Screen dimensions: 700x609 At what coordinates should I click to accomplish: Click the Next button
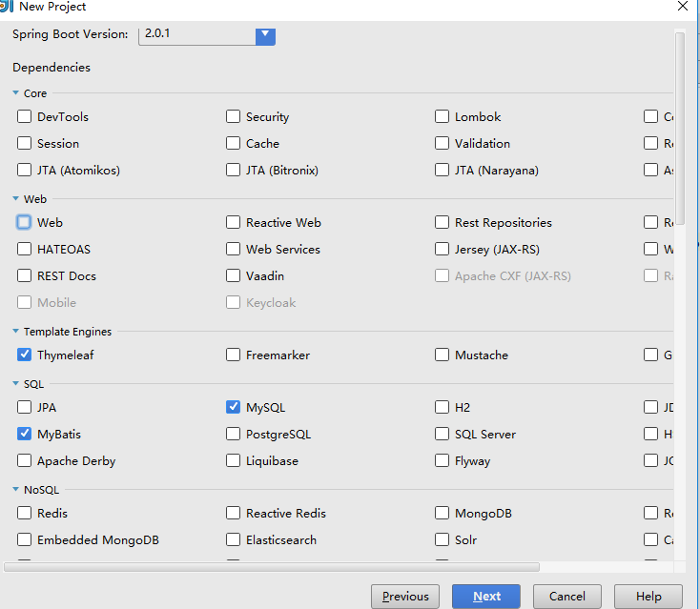click(x=486, y=596)
